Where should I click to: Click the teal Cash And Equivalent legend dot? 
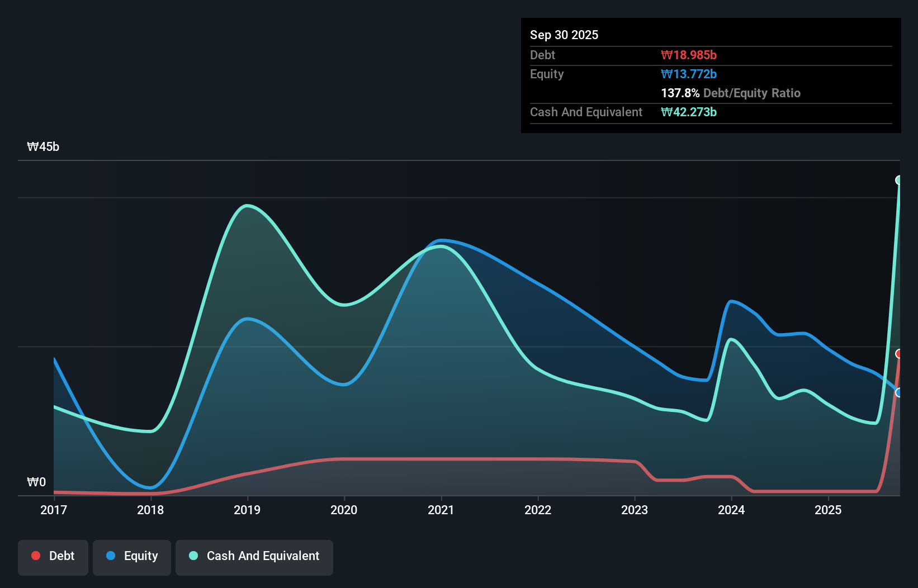coord(192,556)
